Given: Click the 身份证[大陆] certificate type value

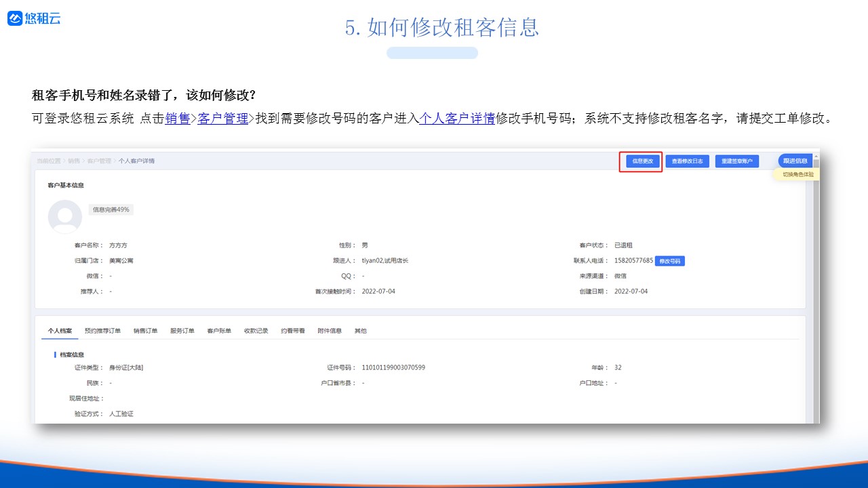Looking at the screenshot, I should coord(126,367).
